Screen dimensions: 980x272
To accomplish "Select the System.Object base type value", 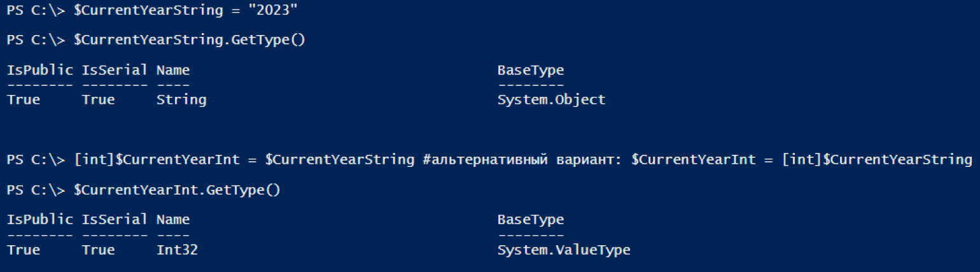I will click(x=551, y=99).
